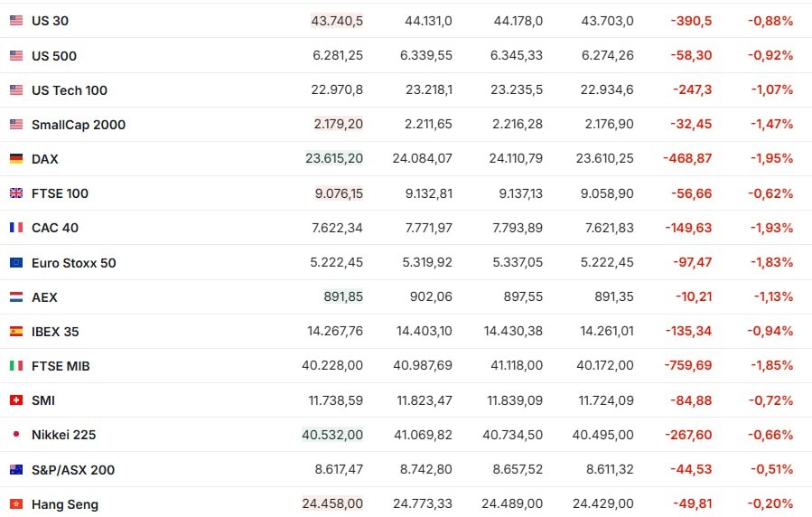The height and width of the screenshot is (517, 812).
Task: Click the FTSE MIB change percent -1,85%
Action: 771,365
